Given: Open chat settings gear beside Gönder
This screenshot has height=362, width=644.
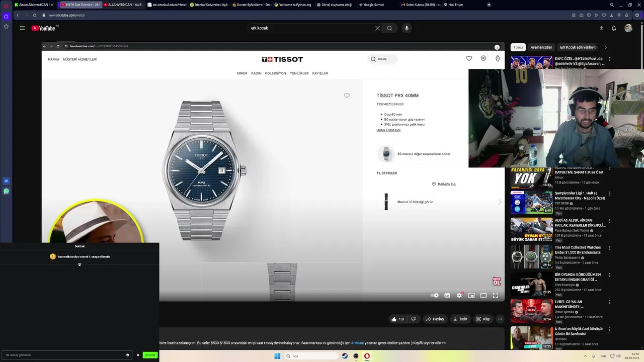Looking at the screenshot, I should (x=138, y=355).
